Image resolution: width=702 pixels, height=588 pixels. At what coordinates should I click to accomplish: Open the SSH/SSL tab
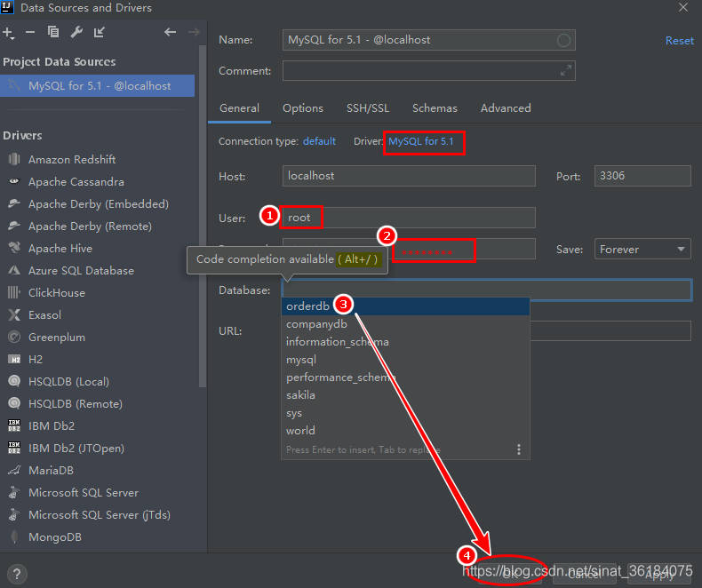click(368, 108)
